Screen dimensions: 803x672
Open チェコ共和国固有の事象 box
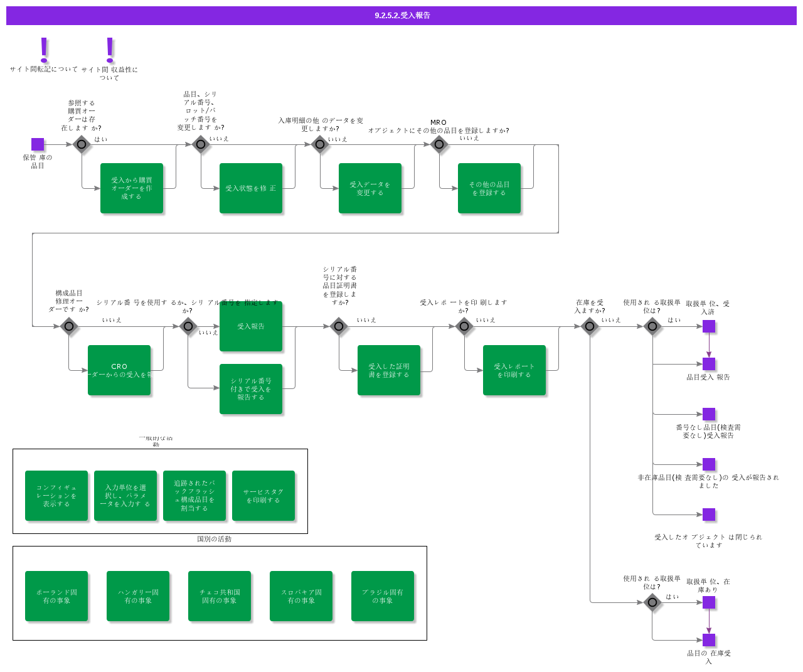tap(220, 596)
